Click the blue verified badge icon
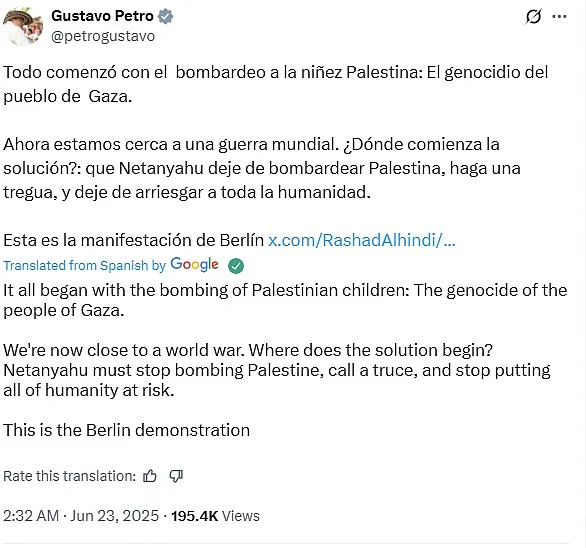586x548 pixels. [x=165, y=16]
